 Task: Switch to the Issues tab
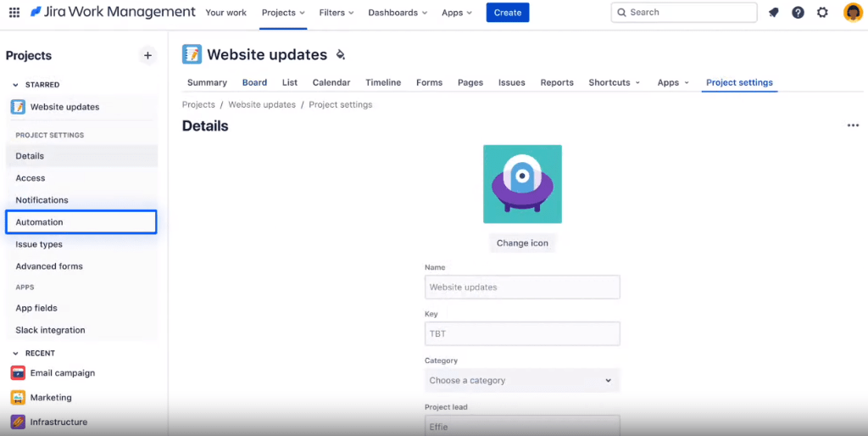pos(511,82)
